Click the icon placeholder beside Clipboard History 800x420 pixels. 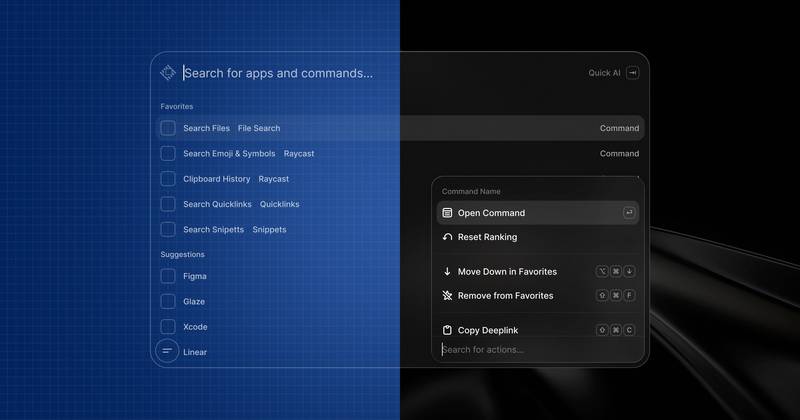tap(168, 179)
